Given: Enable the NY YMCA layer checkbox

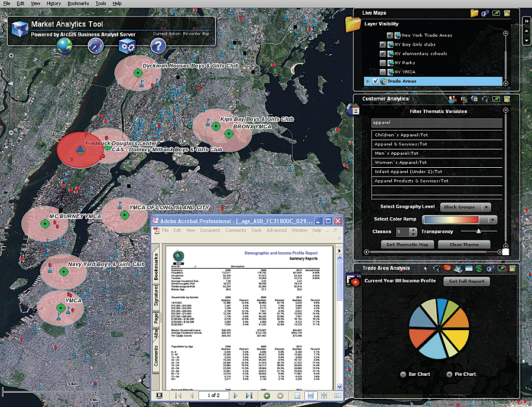Looking at the screenshot, I should click(382, 72).
